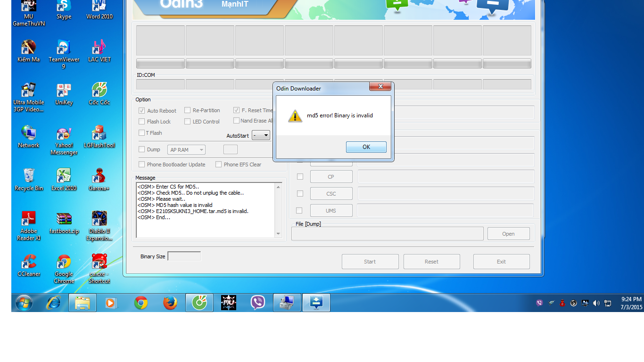Select the Yahoo! Messenger desktop icon
The width and height of the screenshot is (644, 362).
click(x=64, y=140)
